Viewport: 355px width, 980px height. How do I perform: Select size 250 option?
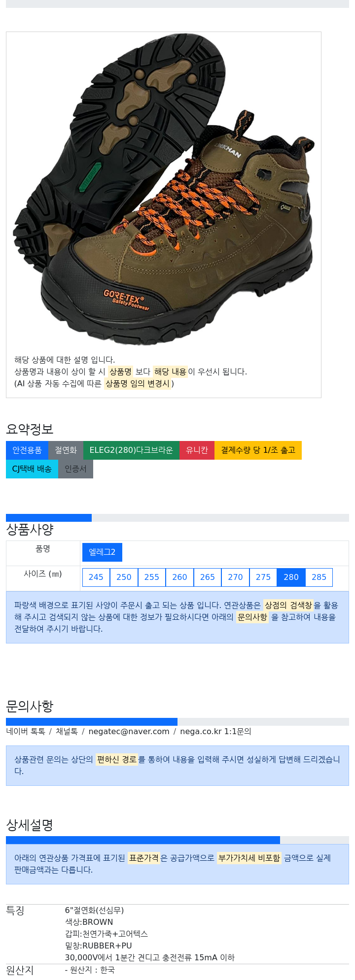point(124,577)
